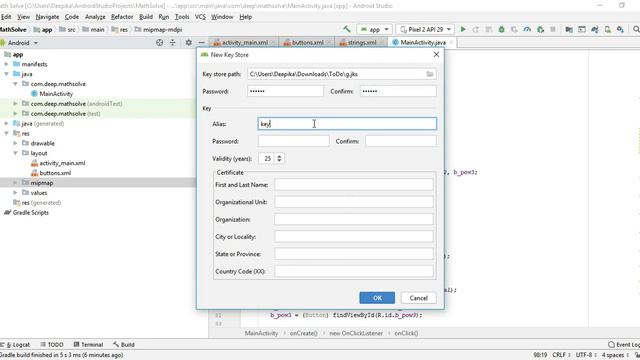Open the Event Log
This screenshot has width=640, height=360.
[x=624, y=344]
